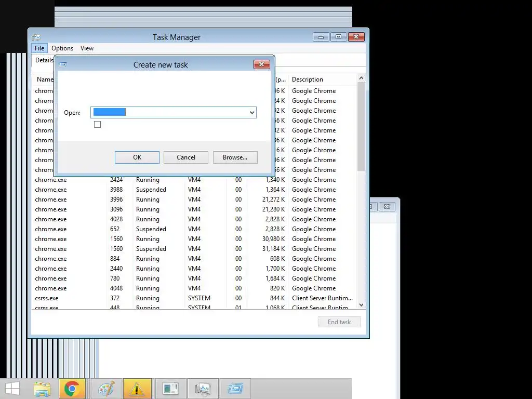Click the End task button
The image size is (532, 399).
[x=339, y=322]
